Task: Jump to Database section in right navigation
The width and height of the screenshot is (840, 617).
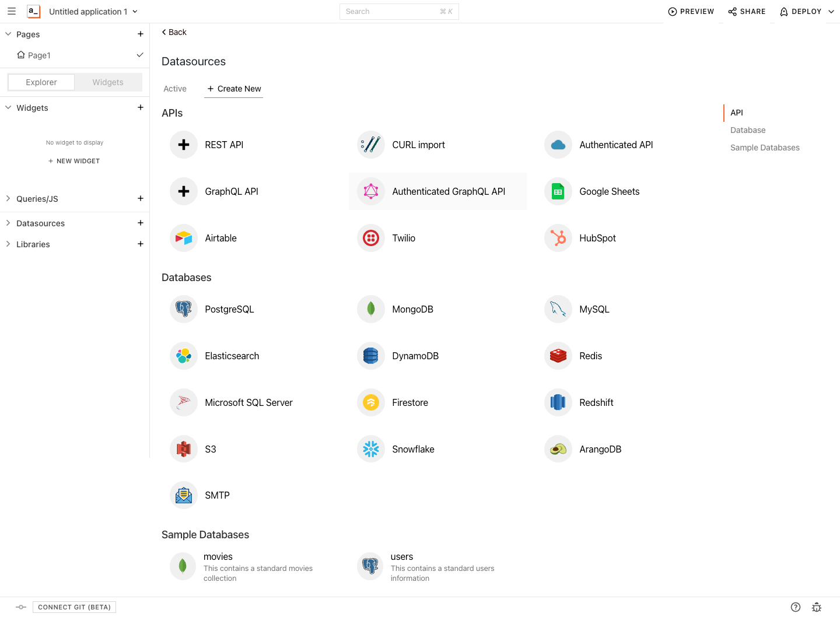Action: pos(748,130)
